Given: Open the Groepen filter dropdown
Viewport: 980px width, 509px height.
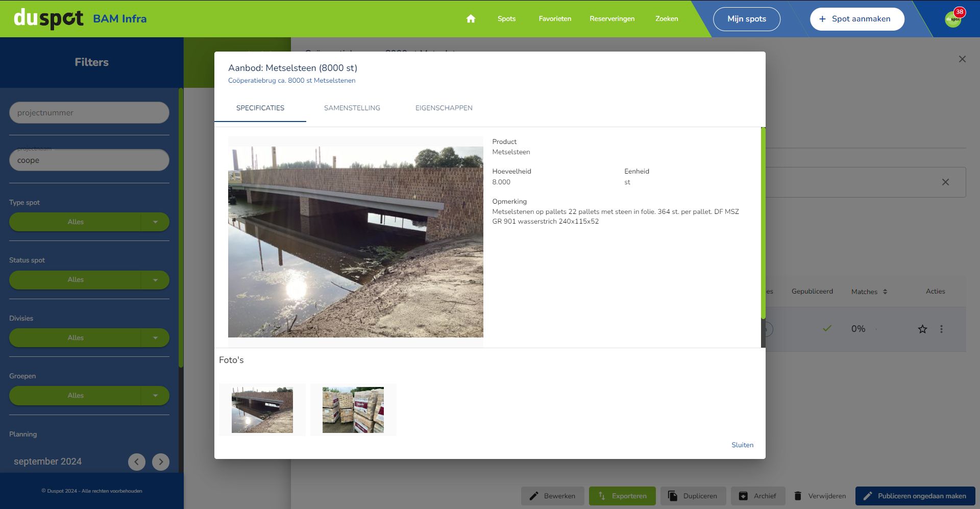Looking at the screenshot, I should pyautogui.click(x=155, y=396).
